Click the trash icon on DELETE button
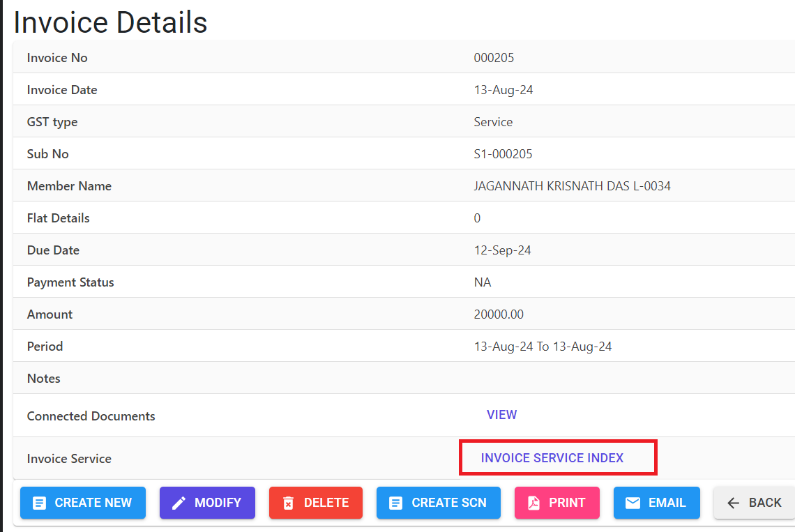The image size is (795, 532). coord(288,503)
